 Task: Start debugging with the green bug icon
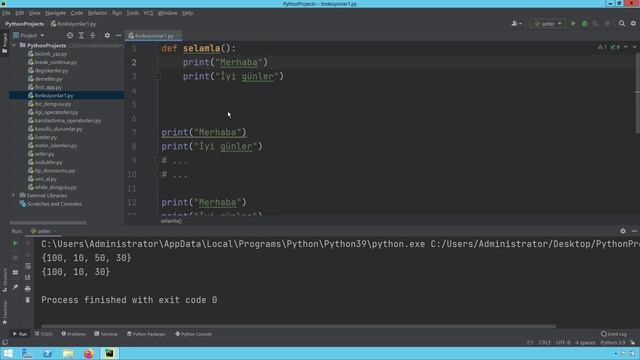point(584,24)
